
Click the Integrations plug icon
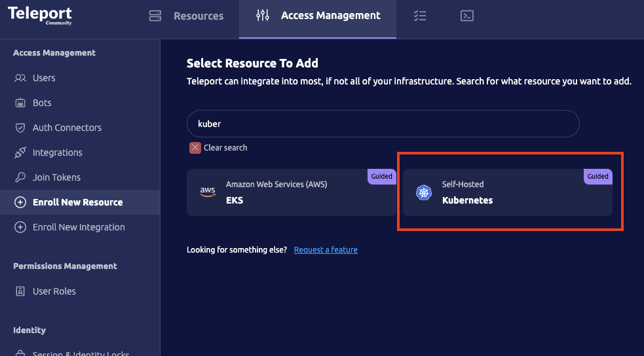pos(20,152)
